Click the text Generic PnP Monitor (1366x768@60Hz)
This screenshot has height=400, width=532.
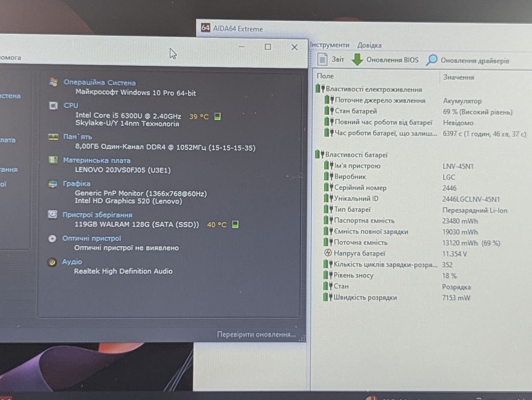140,193
